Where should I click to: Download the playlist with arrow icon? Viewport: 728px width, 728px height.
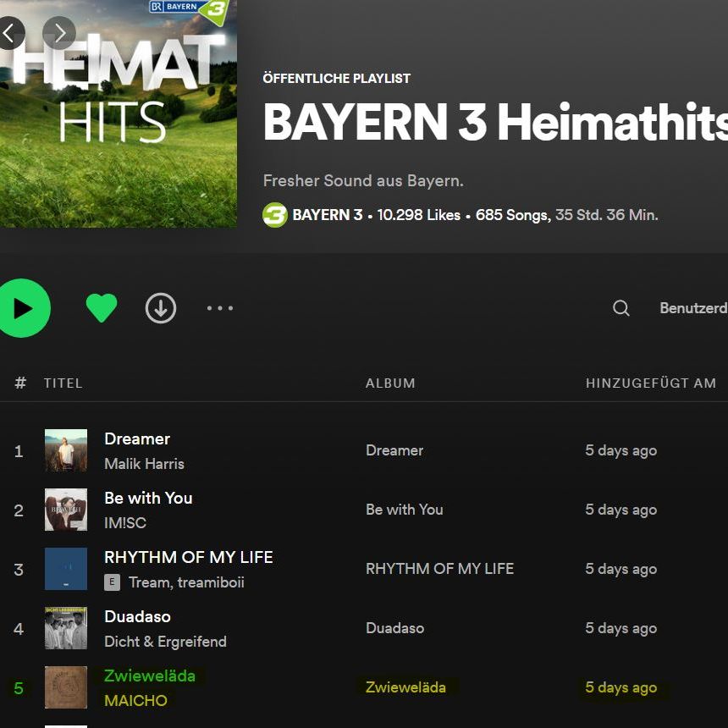(161, 308)
